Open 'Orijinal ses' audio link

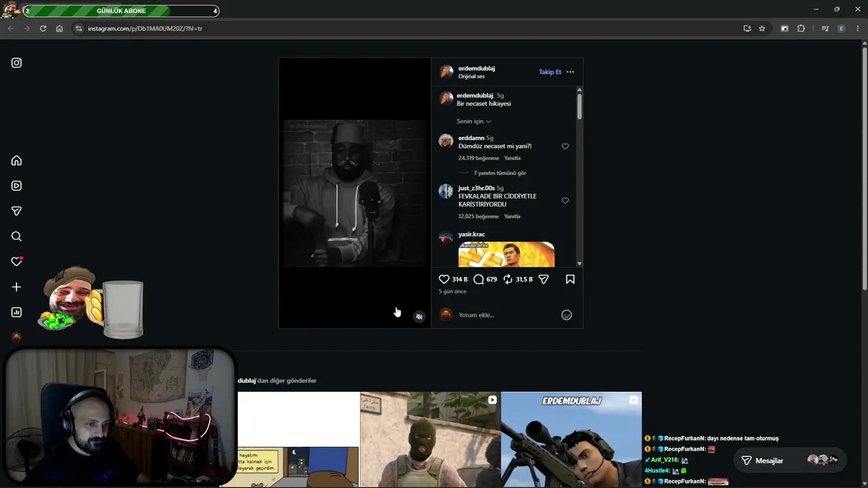coord(471,77)
